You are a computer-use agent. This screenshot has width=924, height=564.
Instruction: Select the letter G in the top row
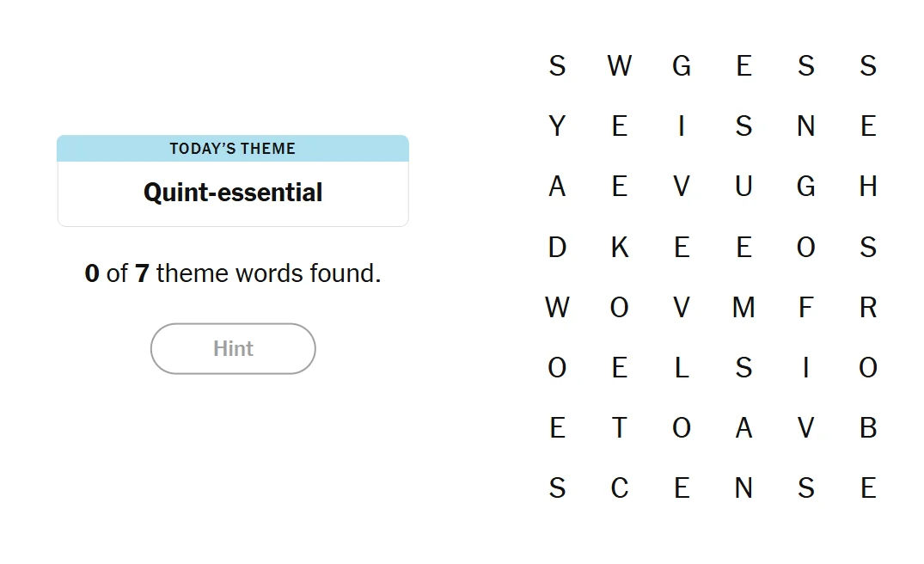[x=682, y=65]
